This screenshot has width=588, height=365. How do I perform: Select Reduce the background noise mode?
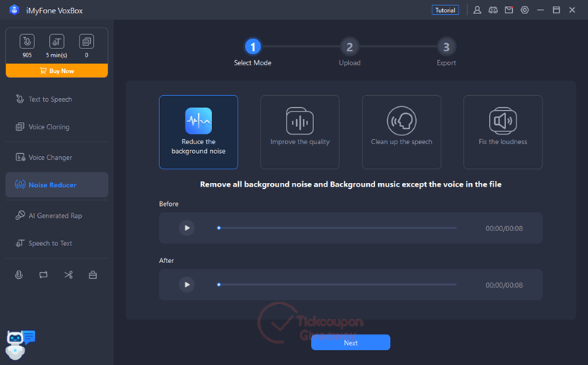[199, 132]
